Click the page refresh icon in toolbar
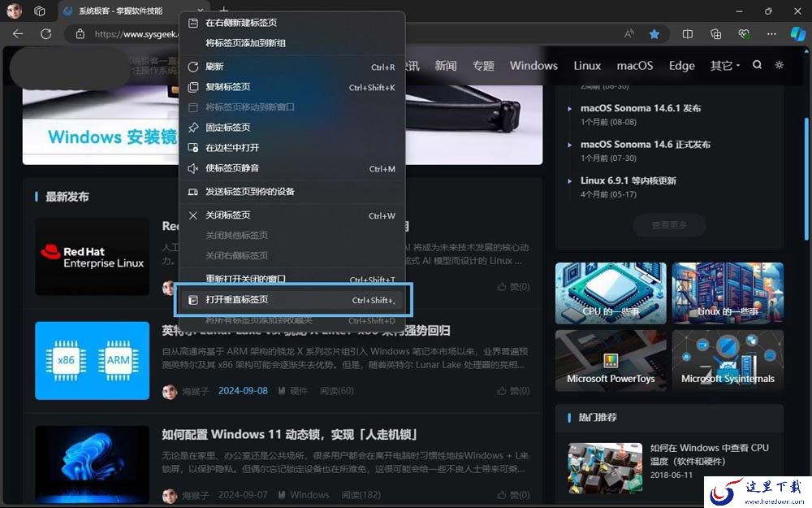Image resolution: width=812 pixels, height=508 pixels. coord(46,34)
